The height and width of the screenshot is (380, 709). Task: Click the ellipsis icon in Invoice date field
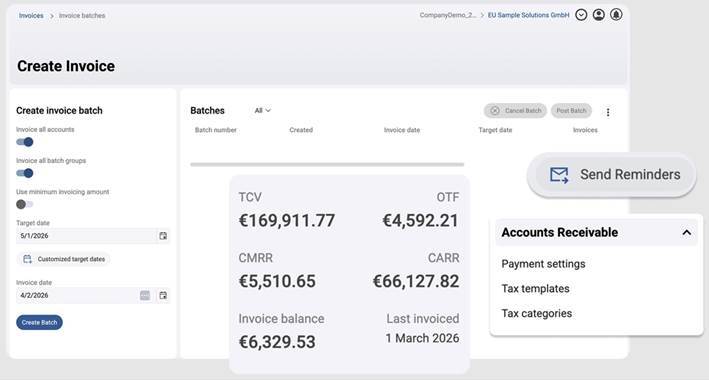[x=145, y=295]
